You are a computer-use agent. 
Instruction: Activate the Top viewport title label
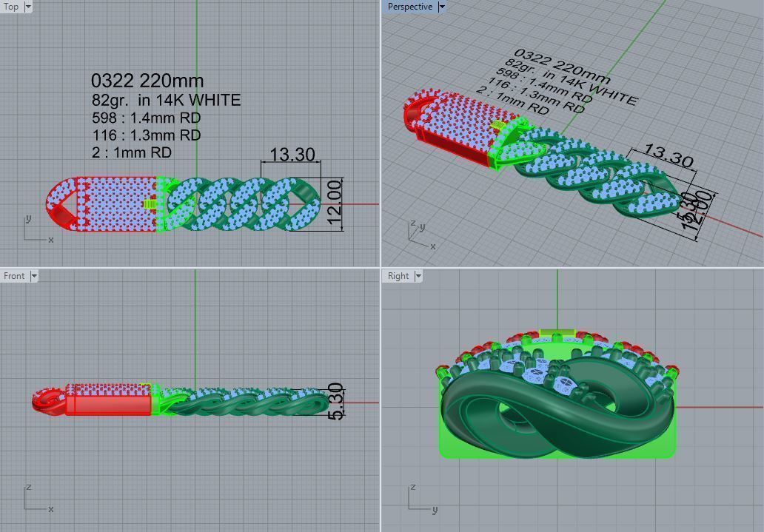(11, 7)
